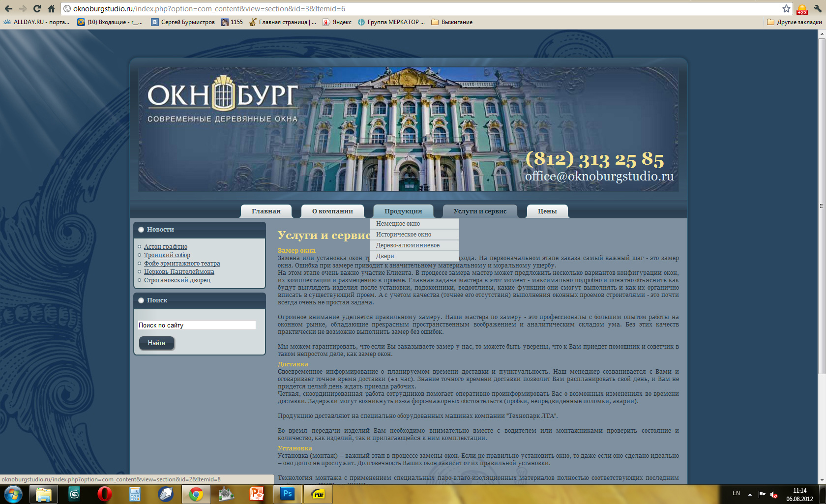Open the +23 extension icon
The width and height of the screenshot is (826, 504).
coord(802,9)
